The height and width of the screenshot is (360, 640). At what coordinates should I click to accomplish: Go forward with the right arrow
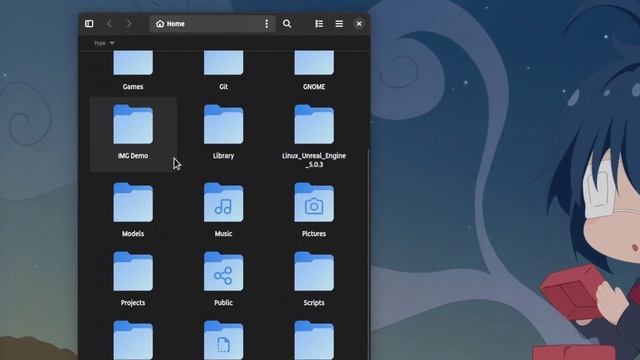tap(129, 24)
